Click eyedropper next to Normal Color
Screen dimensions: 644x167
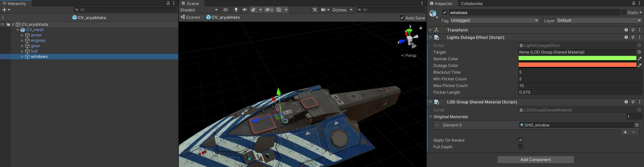640,59
